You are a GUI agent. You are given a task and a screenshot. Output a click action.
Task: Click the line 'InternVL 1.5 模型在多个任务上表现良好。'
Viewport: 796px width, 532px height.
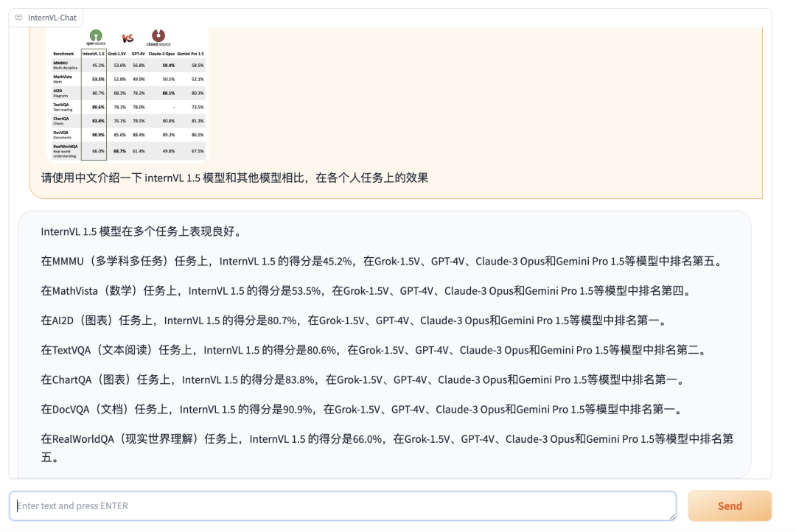pos(142,231)
